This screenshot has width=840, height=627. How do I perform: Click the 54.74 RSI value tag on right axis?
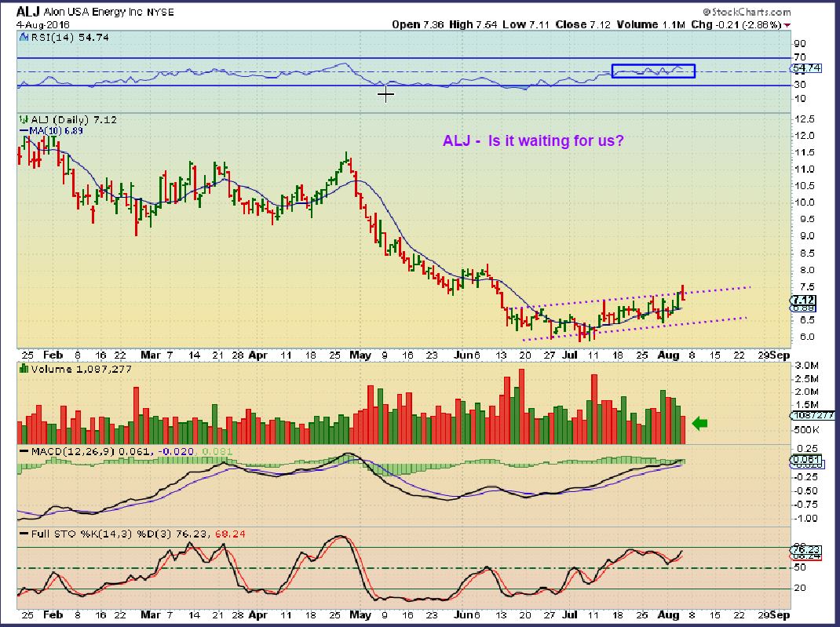[x=805, y=68]
